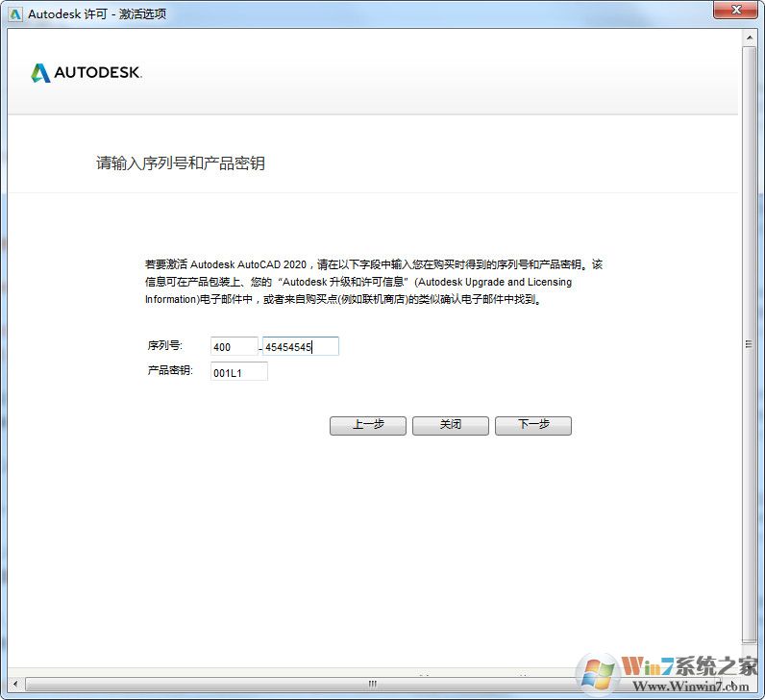Click the horizontal scrollbar thumb
The height and width of the screenshot is (700, 765).
tap(372, 684)
